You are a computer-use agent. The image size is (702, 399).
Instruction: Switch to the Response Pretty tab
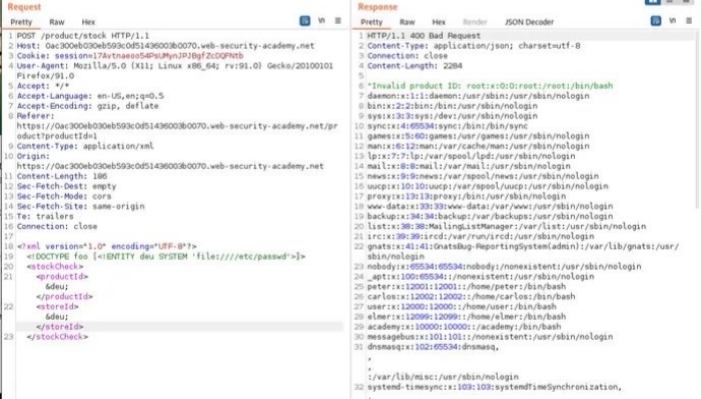tap(372, 22)
